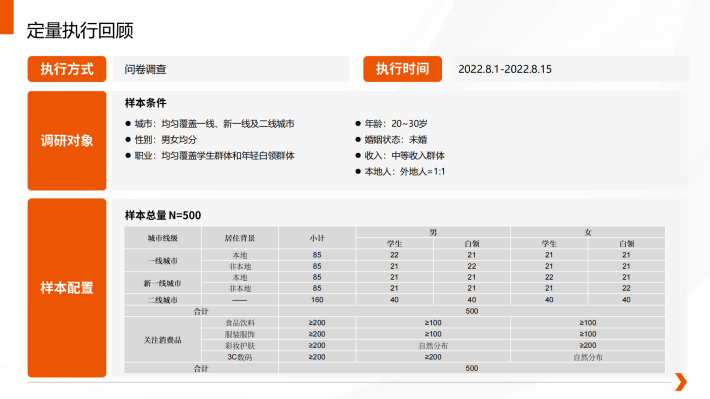The height and width of the screenshot is (399, 710).
Task: Click the date range 2022.8.1-2022.8.15
Action: (x=505, y=69)
